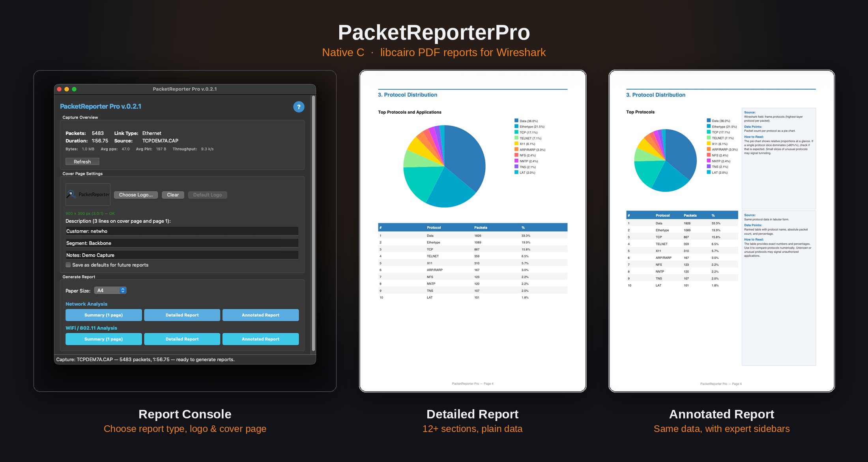
Task: Edit the 'Notes: Demo Capture' field
Action: [x=182, y=255]
